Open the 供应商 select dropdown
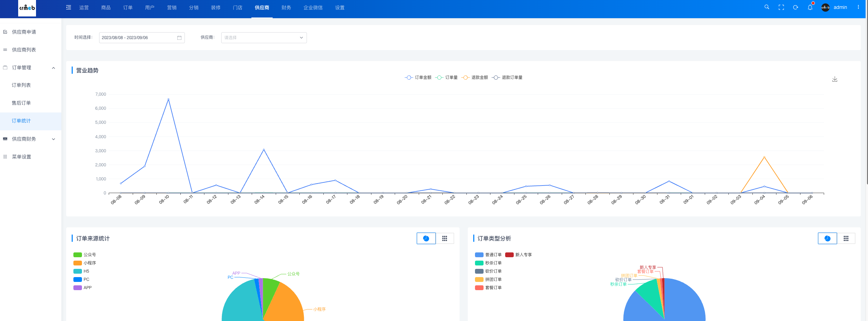868x321 pixels. [264, 38]
